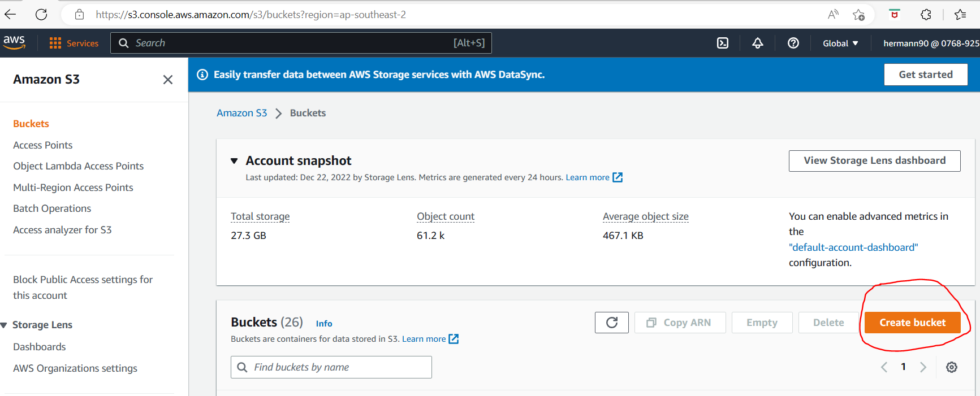This screenshot has height=396, width=980.
Task: Open AWS Organizations settings
Action: tap(75, 368)
